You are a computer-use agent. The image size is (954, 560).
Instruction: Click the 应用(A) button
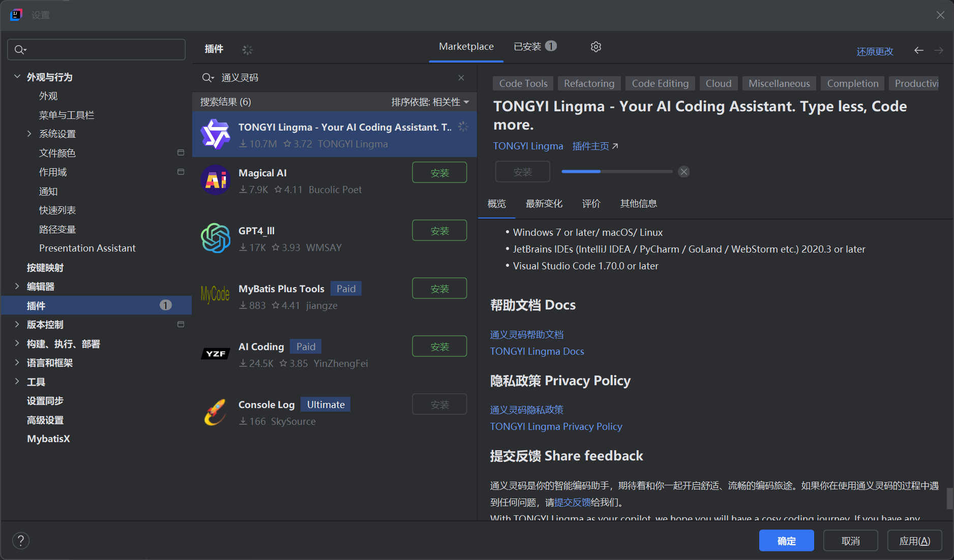[914, 541]
